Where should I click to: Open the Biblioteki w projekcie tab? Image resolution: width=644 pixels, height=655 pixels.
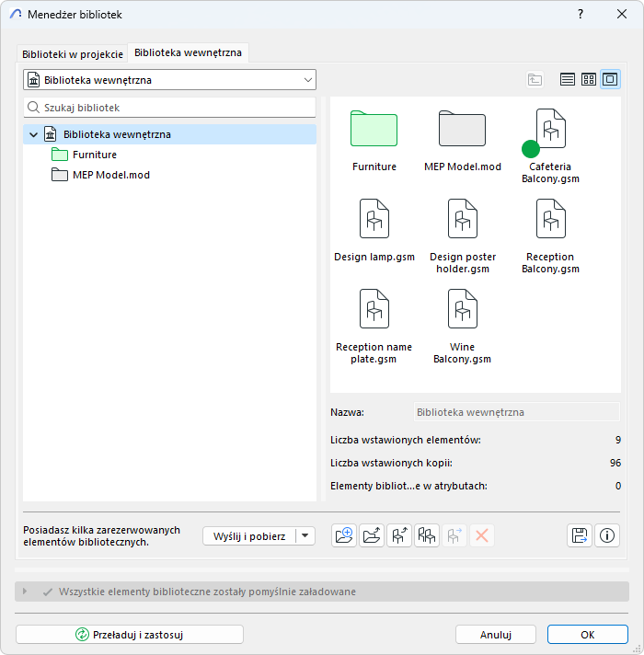pos(73,54)
